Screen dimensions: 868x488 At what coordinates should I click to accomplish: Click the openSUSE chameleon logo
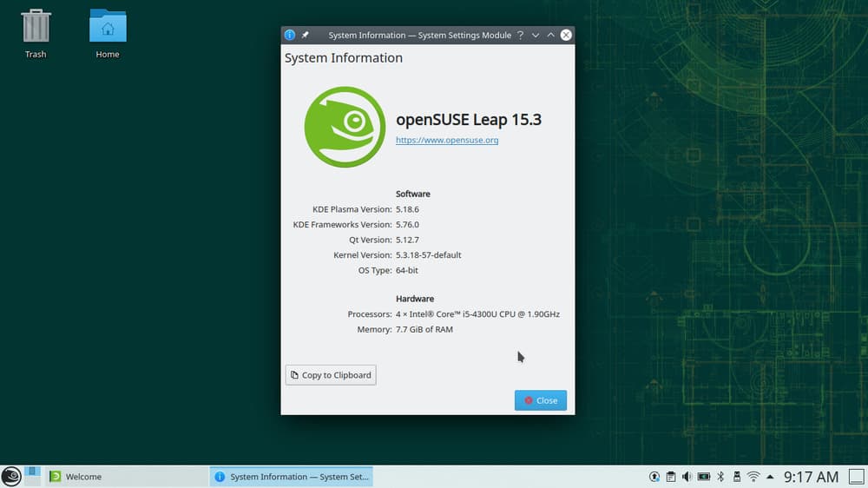(345, 127)
